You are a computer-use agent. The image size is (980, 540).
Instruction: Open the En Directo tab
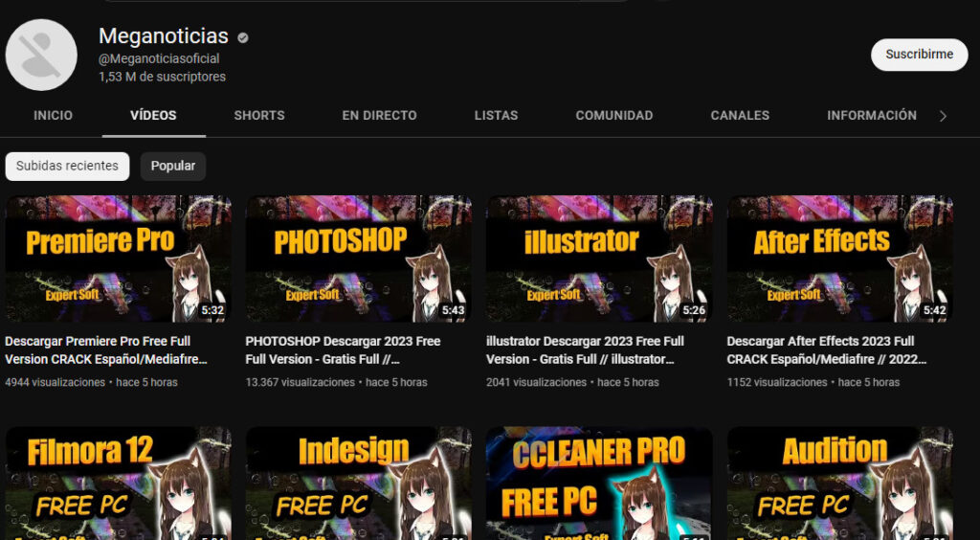point(379,115)
